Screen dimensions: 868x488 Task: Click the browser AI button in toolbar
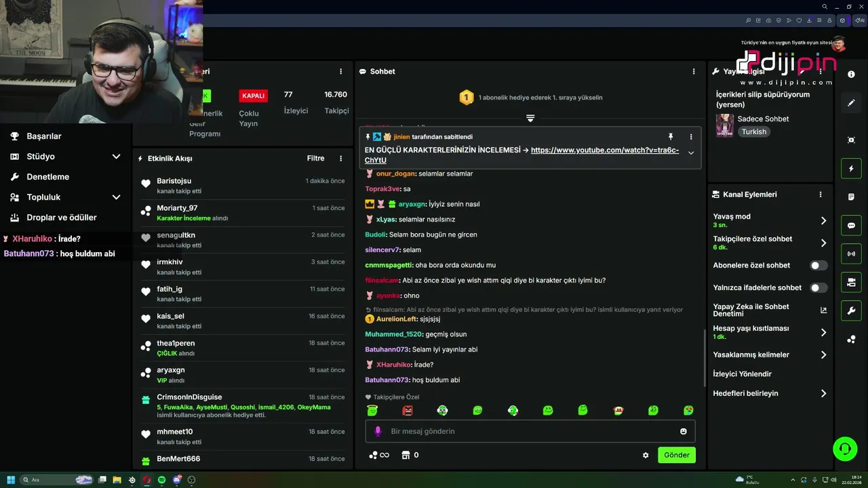(860, 20)
